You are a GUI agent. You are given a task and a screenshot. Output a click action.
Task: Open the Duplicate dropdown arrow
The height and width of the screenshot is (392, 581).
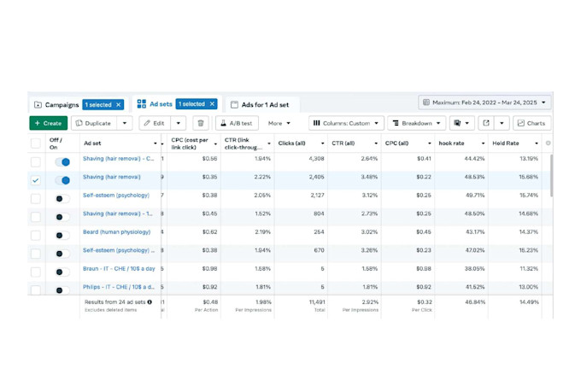pos(125,123)
